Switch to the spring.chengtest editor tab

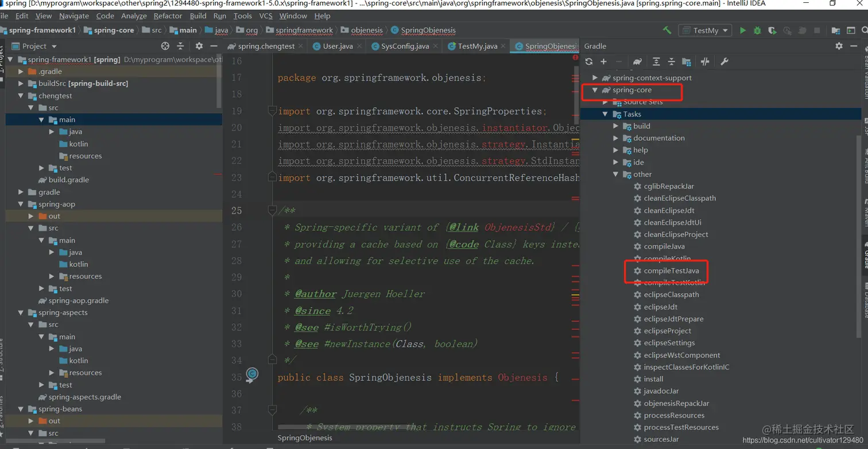coord(266,47)
